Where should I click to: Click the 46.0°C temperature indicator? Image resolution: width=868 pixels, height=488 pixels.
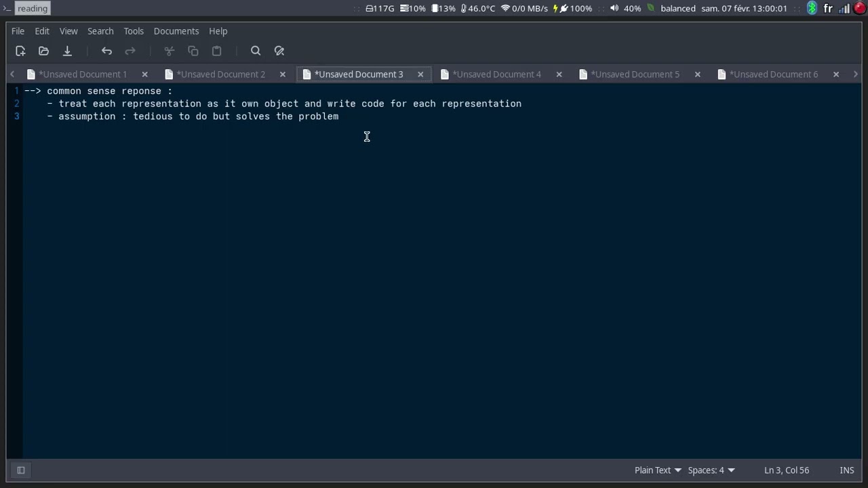point(478,8)
